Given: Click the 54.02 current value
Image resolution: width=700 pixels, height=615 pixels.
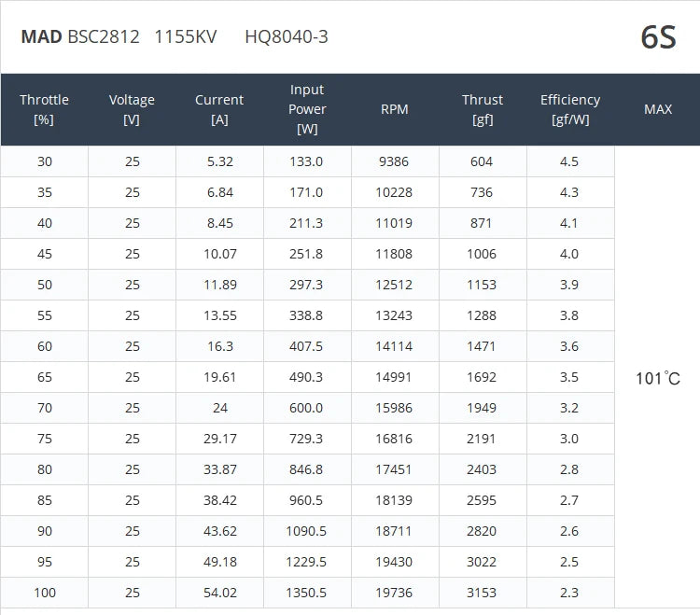Looking at the screenshot, I should coord(219,593).
